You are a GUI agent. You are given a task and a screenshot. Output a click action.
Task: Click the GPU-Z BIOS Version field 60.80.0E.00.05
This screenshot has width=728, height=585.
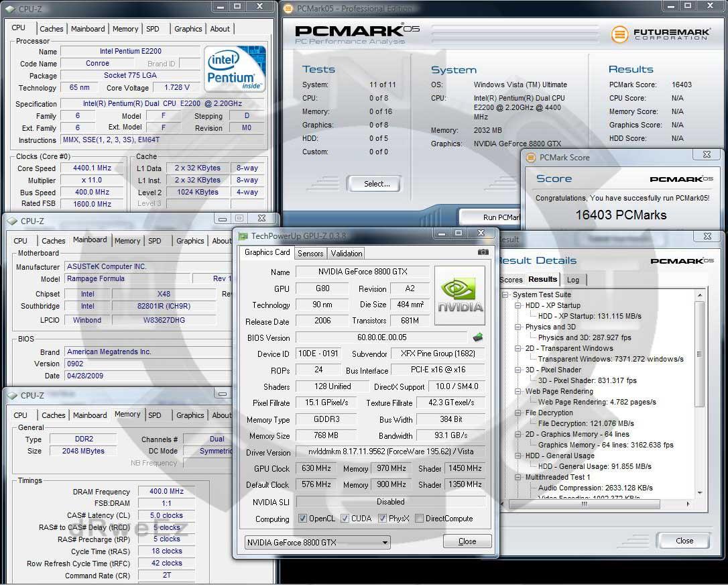click(381, 337)
